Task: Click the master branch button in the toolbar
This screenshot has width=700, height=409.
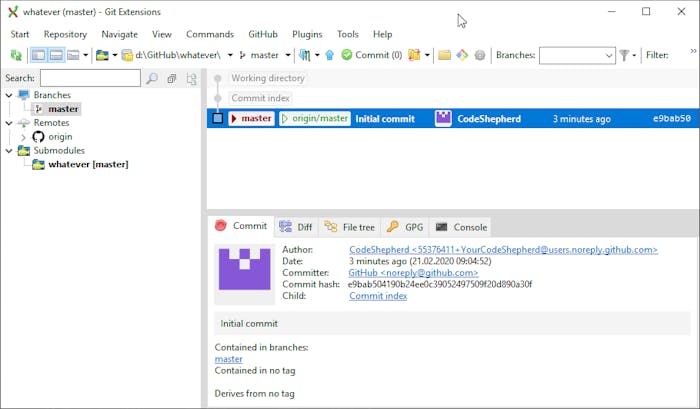Action: tap(259, 55)
